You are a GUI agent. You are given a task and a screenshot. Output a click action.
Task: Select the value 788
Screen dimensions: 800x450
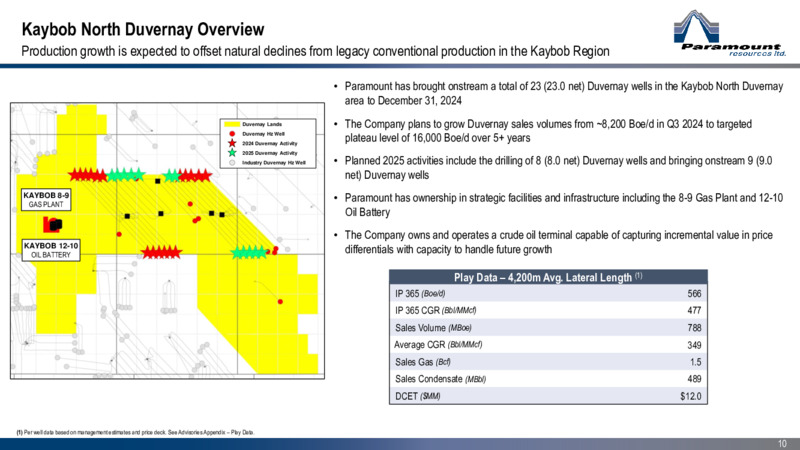tap(694, 328)
